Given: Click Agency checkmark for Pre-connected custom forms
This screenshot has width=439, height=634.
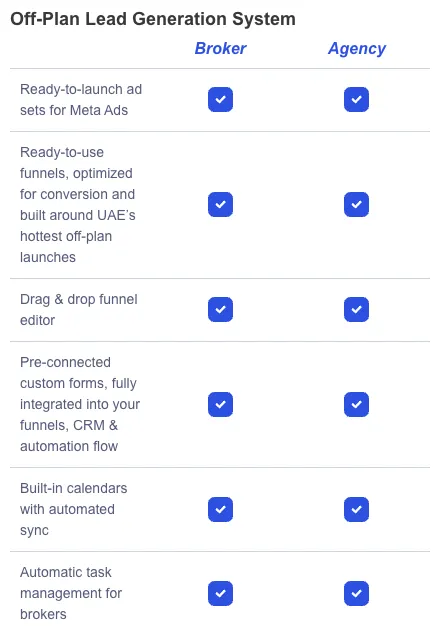Looking at the screenshot, I should (x=356, y=404).
